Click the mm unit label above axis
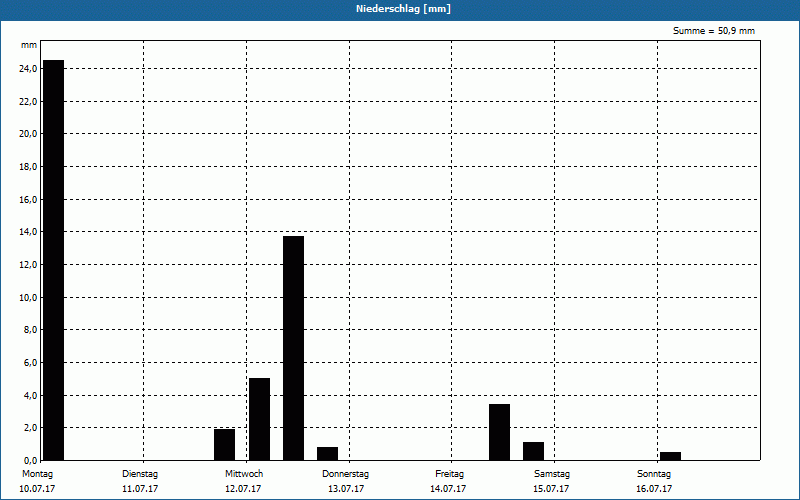This screenshot has width=800, height=500. pyautogui.click(x=29, y=45)
